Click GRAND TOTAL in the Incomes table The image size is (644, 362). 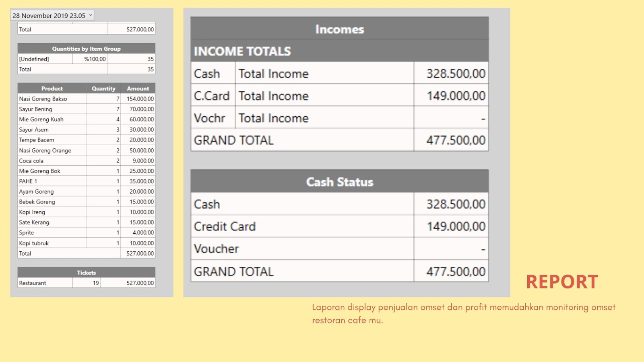(x=233, y=140)
